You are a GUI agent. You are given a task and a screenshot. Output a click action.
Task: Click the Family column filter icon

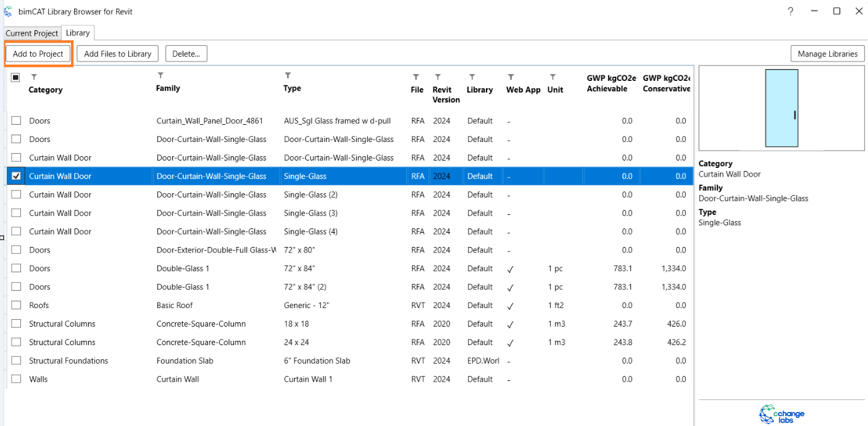pos(161,76)
